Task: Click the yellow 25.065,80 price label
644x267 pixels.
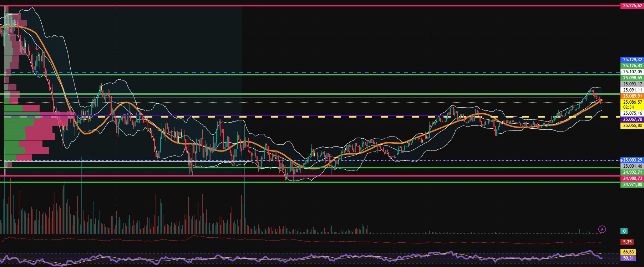Action: 632,125
